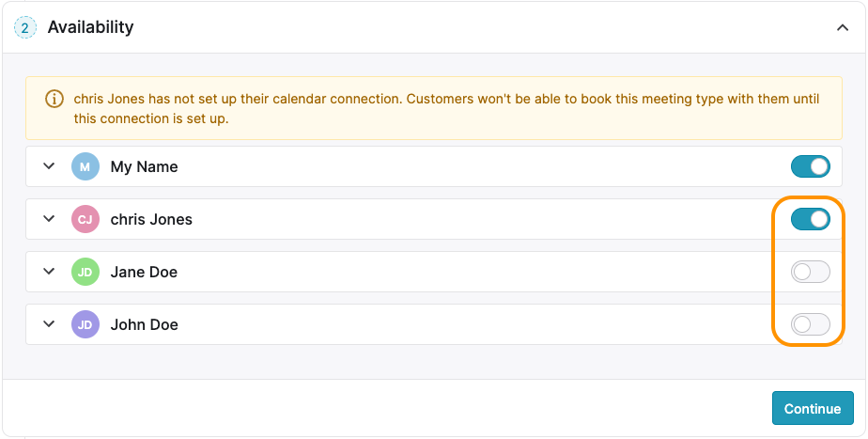Image resolution: width=868 pixels, height=439 pixels.
Task: Disable availability toggle for My Name
Action: click(x=811, y=166)
